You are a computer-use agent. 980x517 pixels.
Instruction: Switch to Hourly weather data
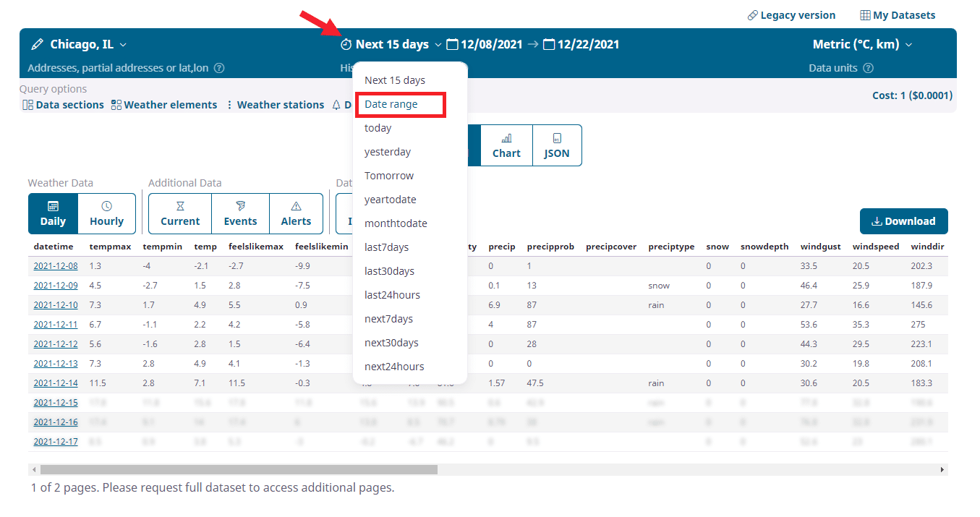click(106, 214)
